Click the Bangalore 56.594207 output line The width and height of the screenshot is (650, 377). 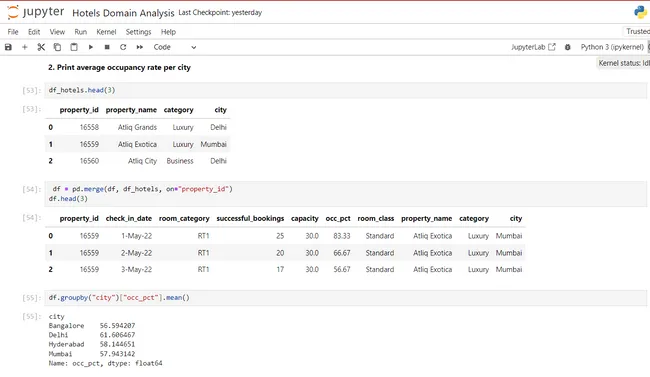coord(92,326)
